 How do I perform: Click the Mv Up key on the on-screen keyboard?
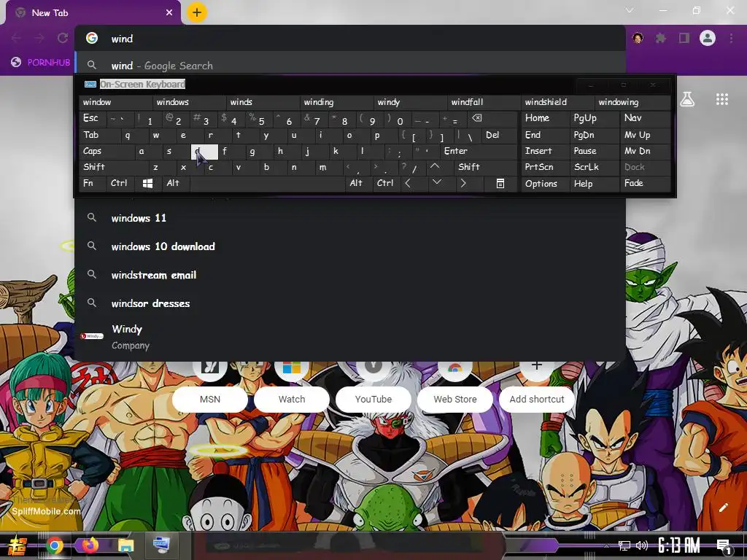pos(645,135)
